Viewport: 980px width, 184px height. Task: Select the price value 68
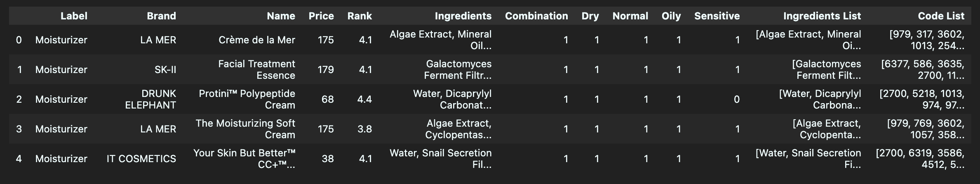328,99
